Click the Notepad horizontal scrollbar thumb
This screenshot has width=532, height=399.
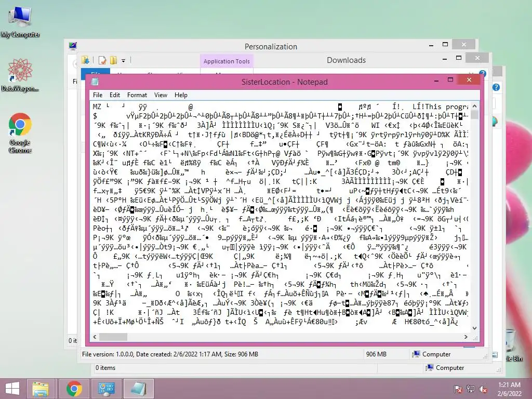tap(113, 337)
